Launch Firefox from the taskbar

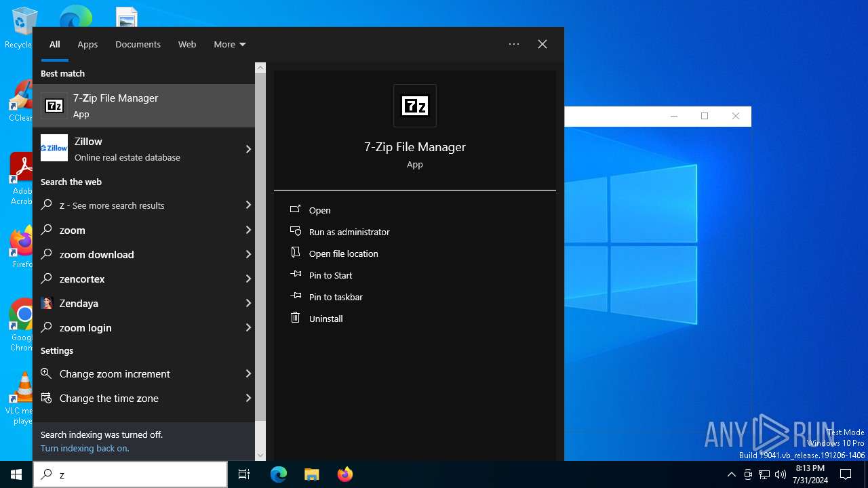[344, 474]
